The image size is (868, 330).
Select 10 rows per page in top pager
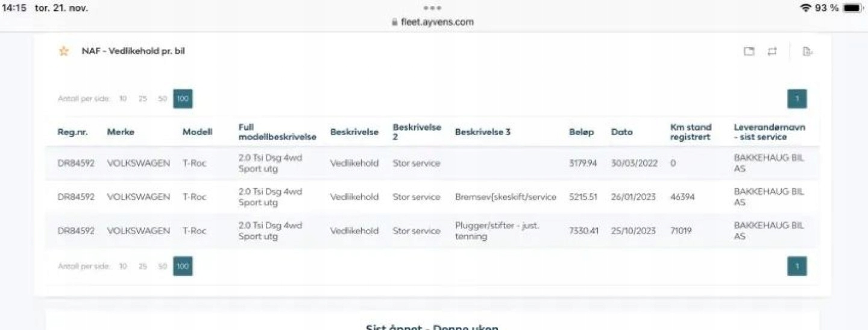pos(123,99)
